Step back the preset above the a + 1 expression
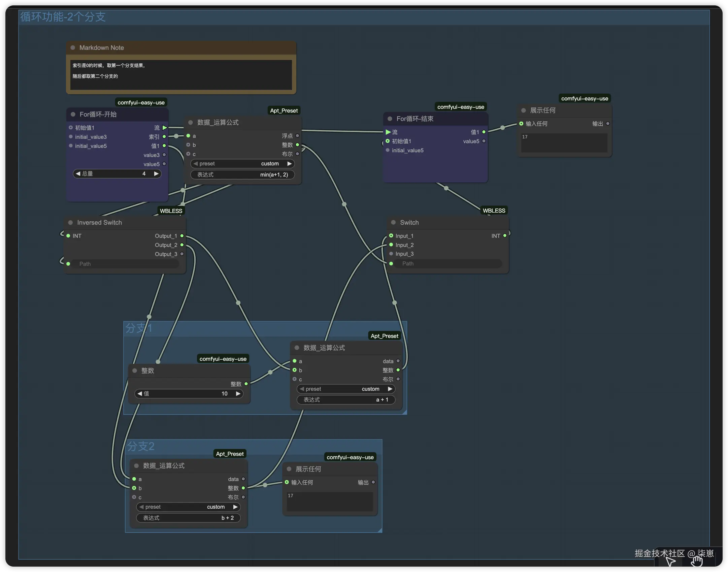This screenshot has width=728, height=572. 302,389
